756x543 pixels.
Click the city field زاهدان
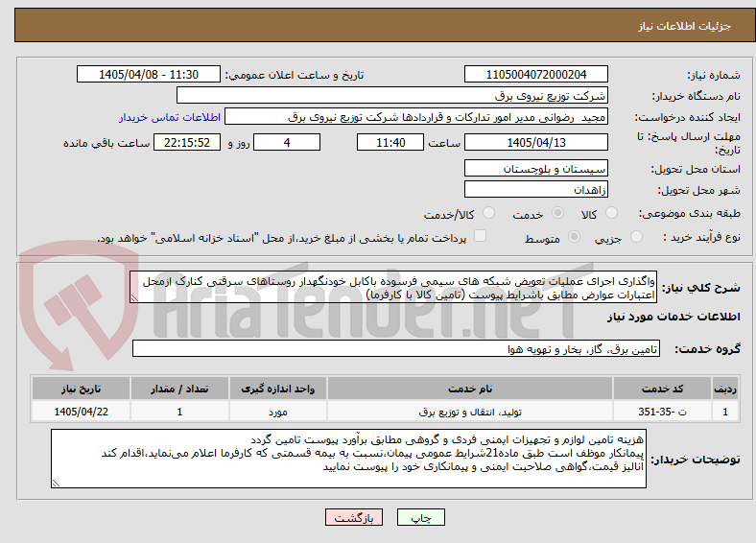(535, 189)
